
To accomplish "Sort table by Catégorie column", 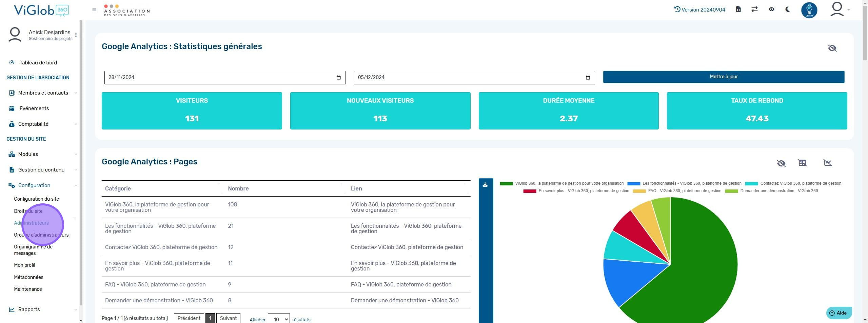I will (x=163, y=188).
